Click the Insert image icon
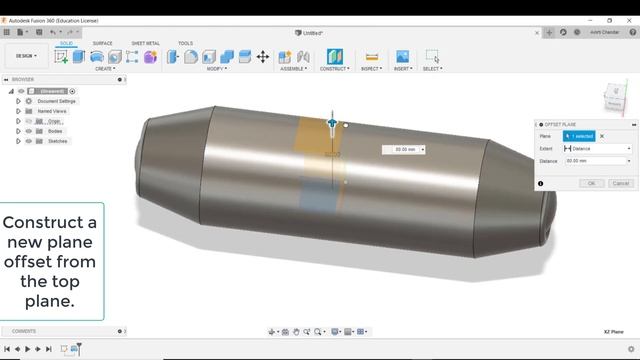Viewport: 640px width, 360px height. tap(402, 56)
